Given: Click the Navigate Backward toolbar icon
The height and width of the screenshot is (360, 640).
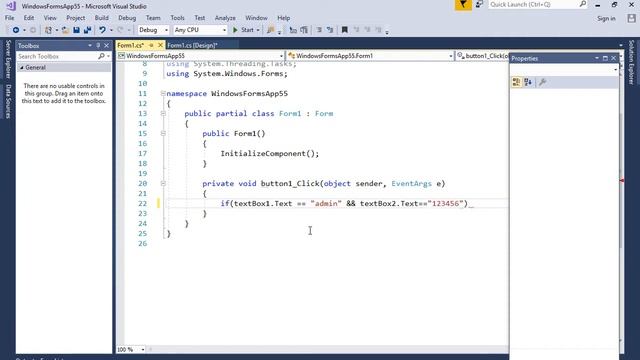Looking at the screenshot, I should tap(16, 30).
